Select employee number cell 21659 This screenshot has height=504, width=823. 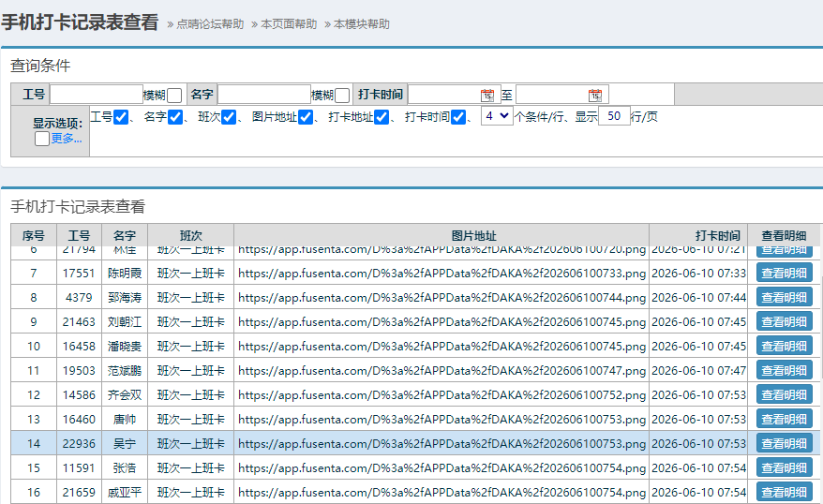point(80,493)
